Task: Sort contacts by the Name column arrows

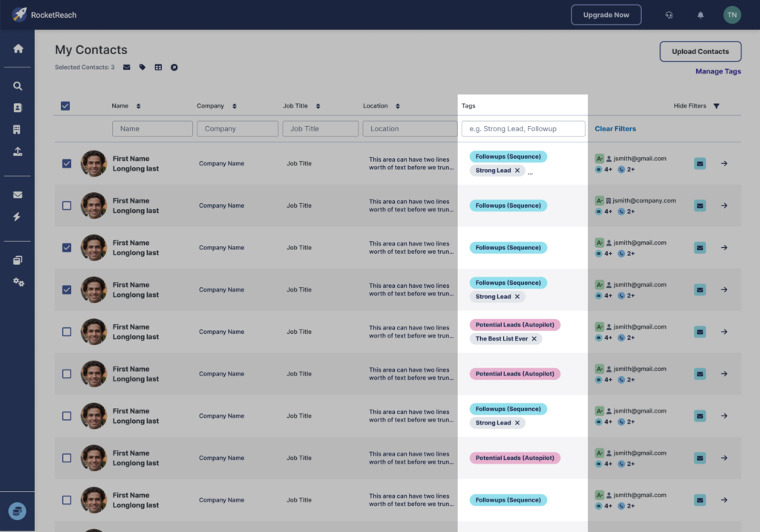Action: [138, 106]
